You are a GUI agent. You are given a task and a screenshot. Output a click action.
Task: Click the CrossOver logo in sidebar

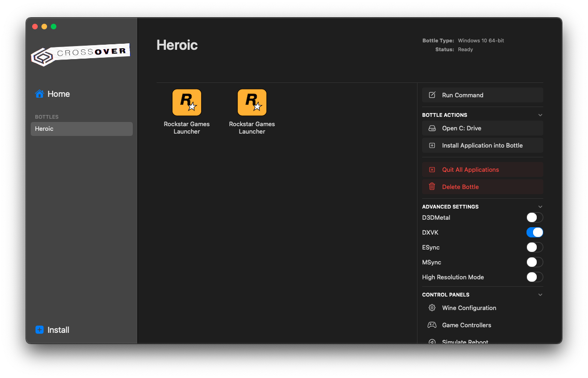click(81, 54)
